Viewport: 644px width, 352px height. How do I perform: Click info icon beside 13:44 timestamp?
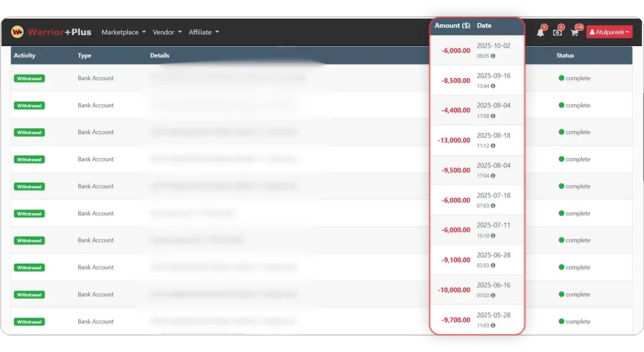coord(493,86)
